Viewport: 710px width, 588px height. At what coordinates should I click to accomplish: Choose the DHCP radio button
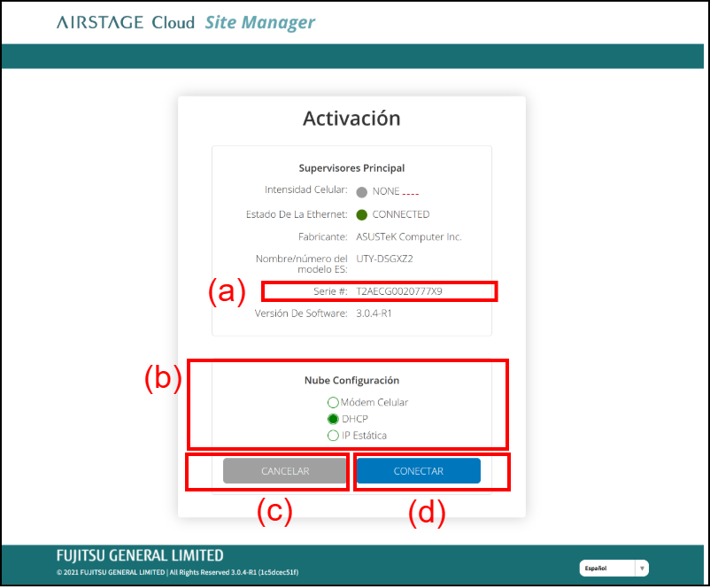(333, 419)
